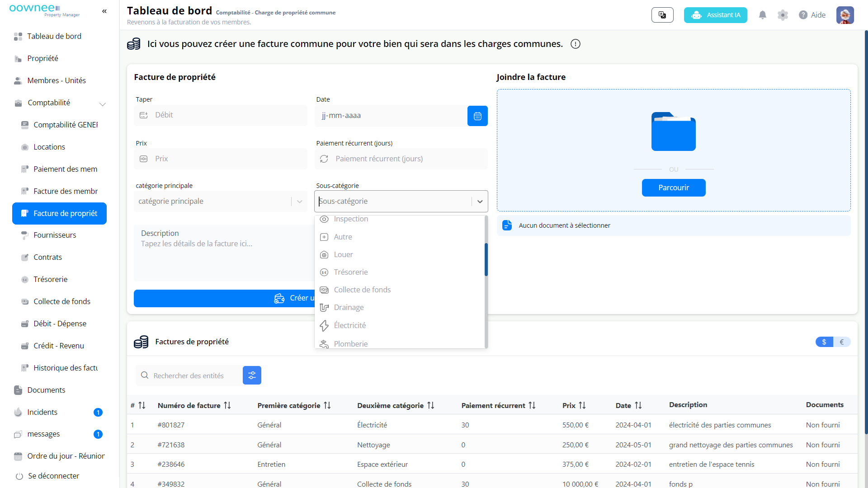Open the notifications bell
Image resolution: width=868 pixels, height=488 pixels.
[x=762, y=15]
